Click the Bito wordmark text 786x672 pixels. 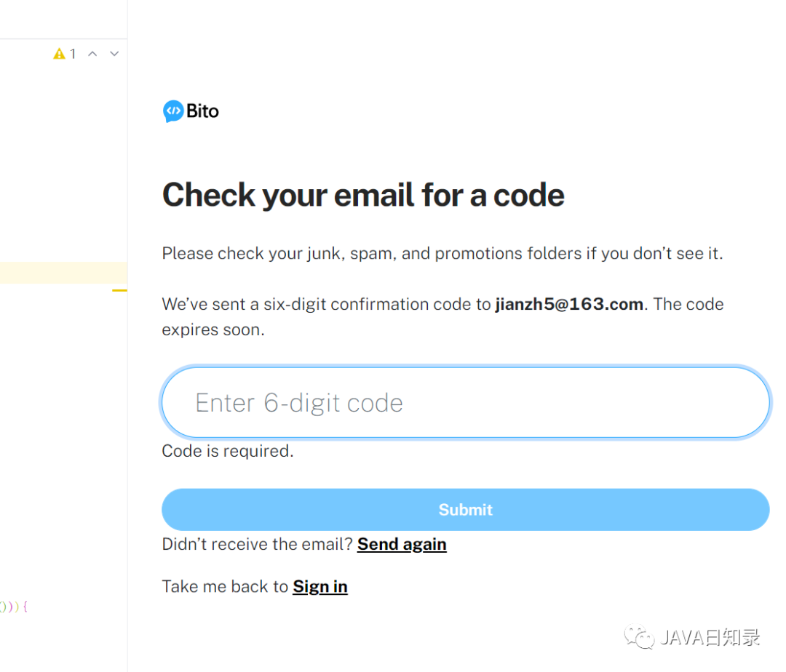click(202, 111)
